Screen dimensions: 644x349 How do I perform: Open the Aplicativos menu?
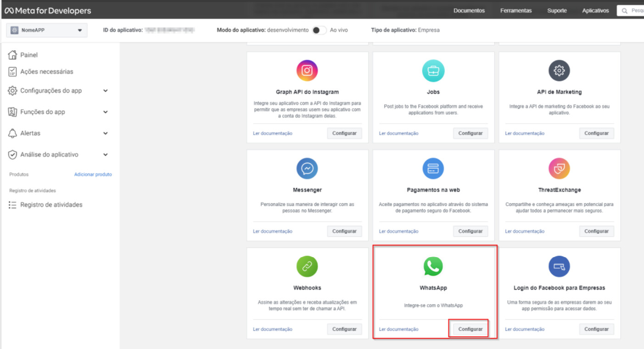pos(595,11)
